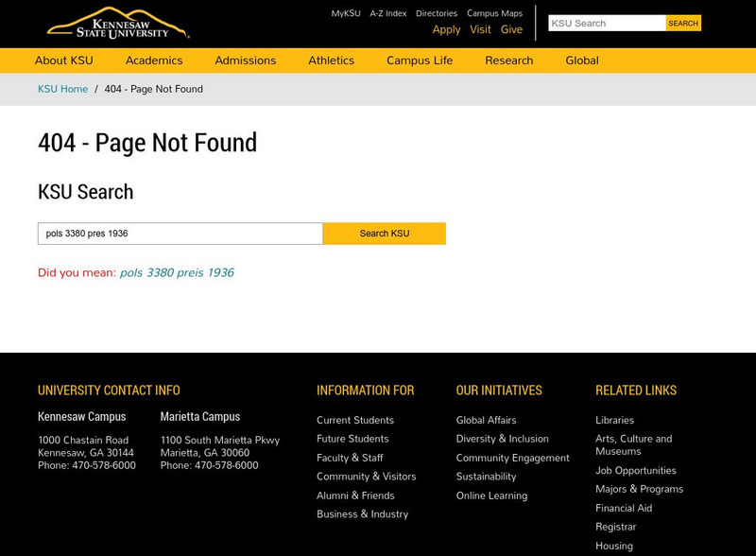Open the MyKSU link
This screenshot has height=556, width=756.
tap(346, 13)
